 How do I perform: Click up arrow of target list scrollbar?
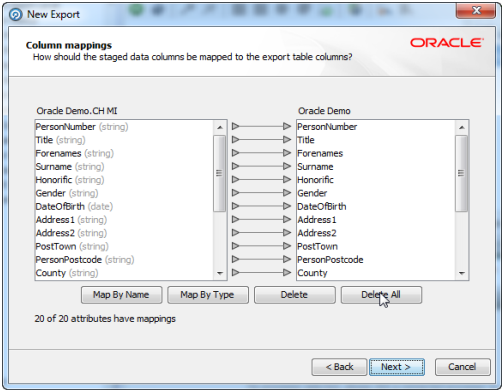(x=462, y=127)
